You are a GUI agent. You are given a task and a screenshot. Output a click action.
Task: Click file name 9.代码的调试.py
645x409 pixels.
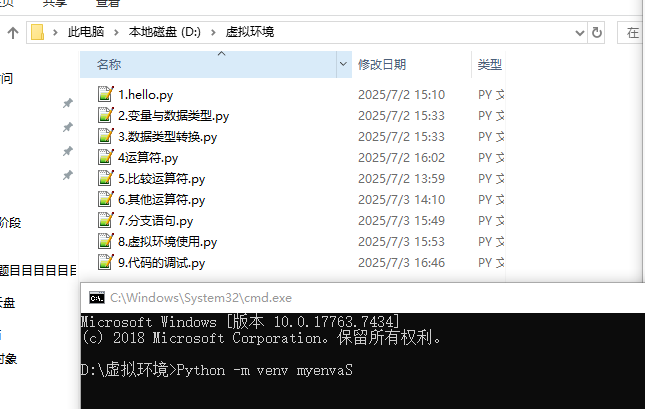pyautogui.click(x=161, y=263)
